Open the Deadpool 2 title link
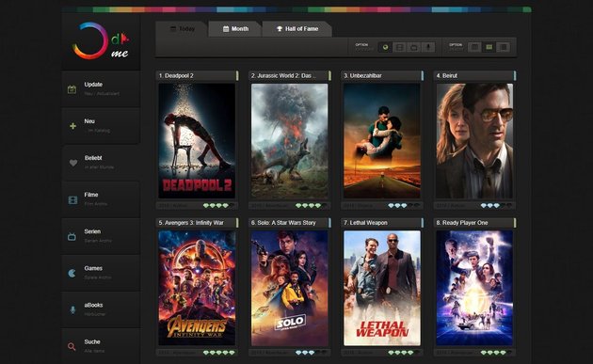The height and width of the screenshot is (364, 593). pos(176,75)
